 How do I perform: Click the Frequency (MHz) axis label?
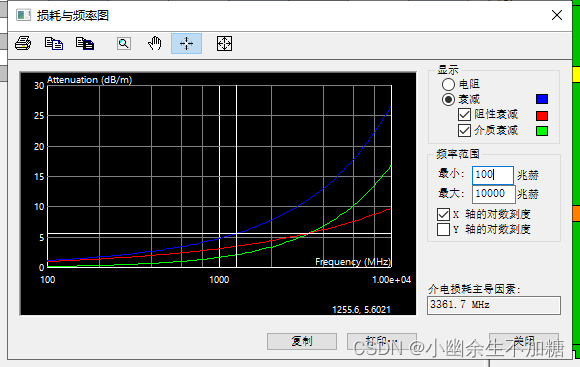tap(353, 262)
